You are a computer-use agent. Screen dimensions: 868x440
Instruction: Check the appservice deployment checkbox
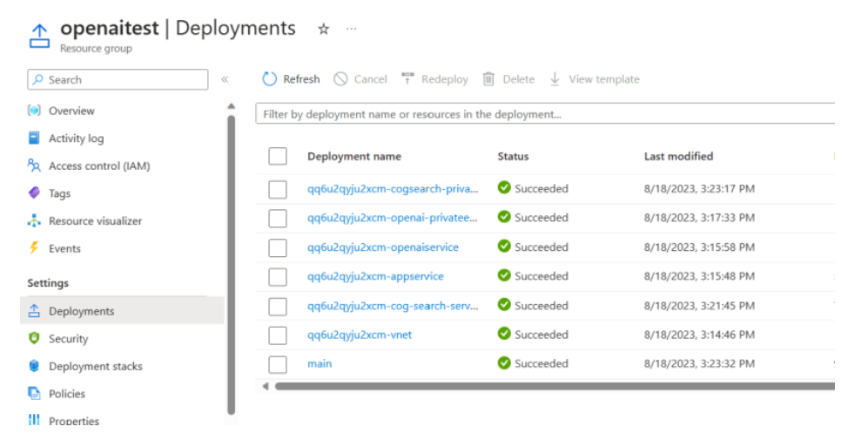[x=278, y=276]
